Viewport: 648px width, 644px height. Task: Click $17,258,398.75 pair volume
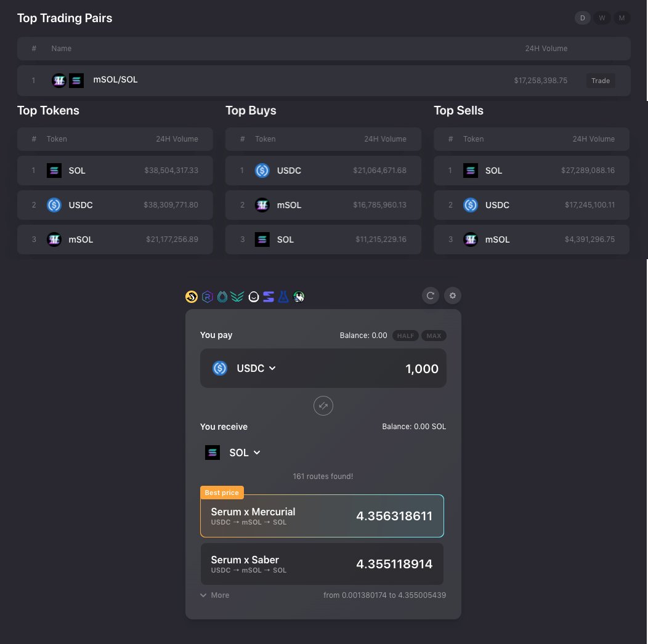541,81
